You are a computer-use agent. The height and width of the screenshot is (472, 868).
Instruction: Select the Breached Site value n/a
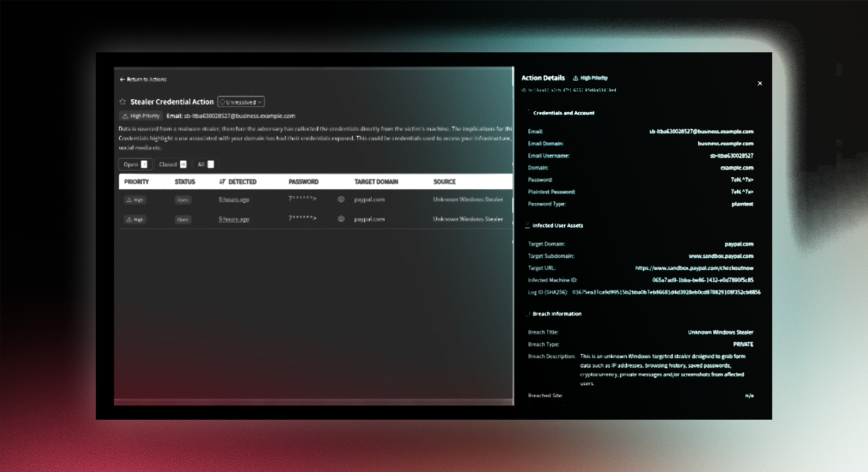[749, 396]
